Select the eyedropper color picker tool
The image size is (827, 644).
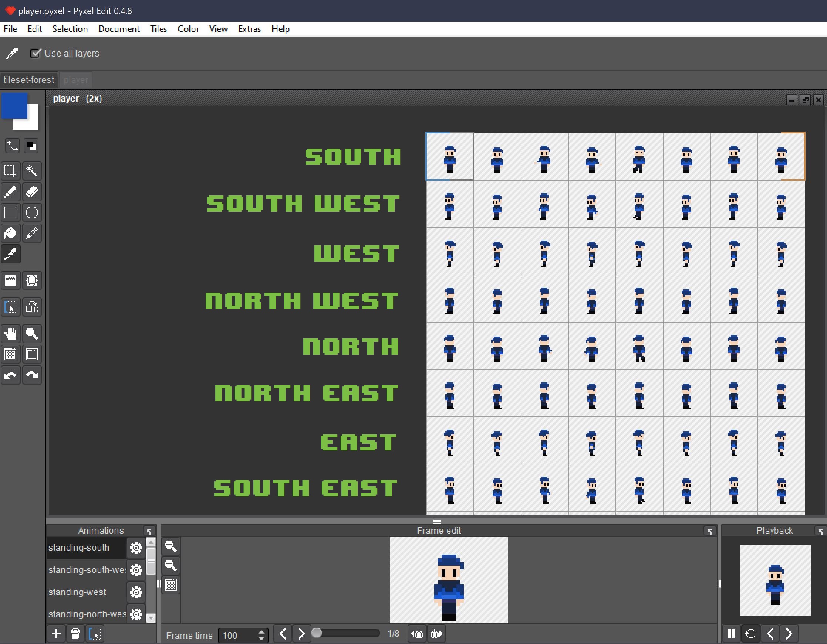click(x=11, y=254)
